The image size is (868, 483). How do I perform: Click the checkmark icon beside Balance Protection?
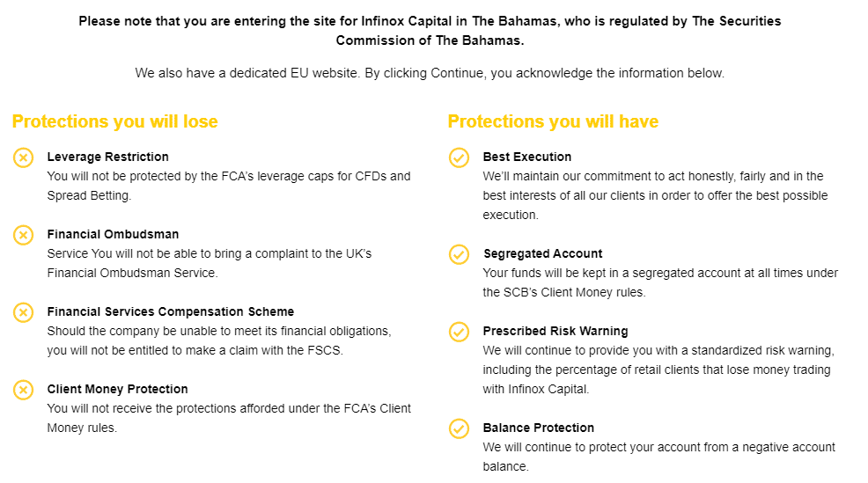(459, 428)
